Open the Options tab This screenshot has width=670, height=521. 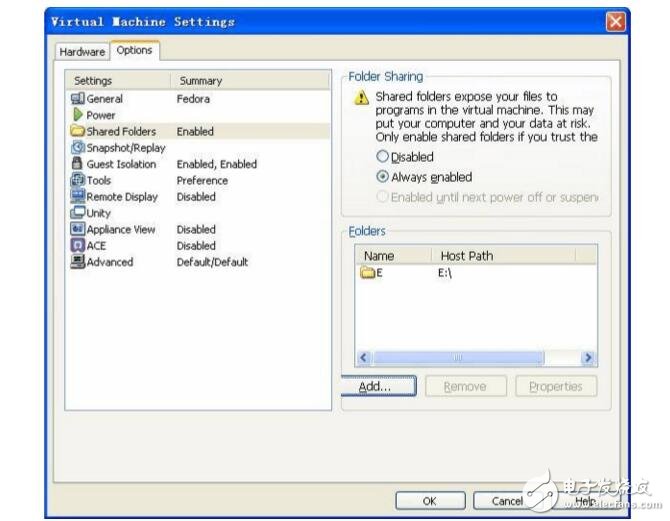pos(133,50)
